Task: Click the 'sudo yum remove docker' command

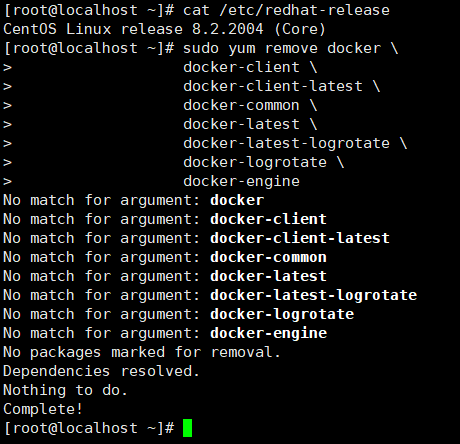Action: point(282,48)
